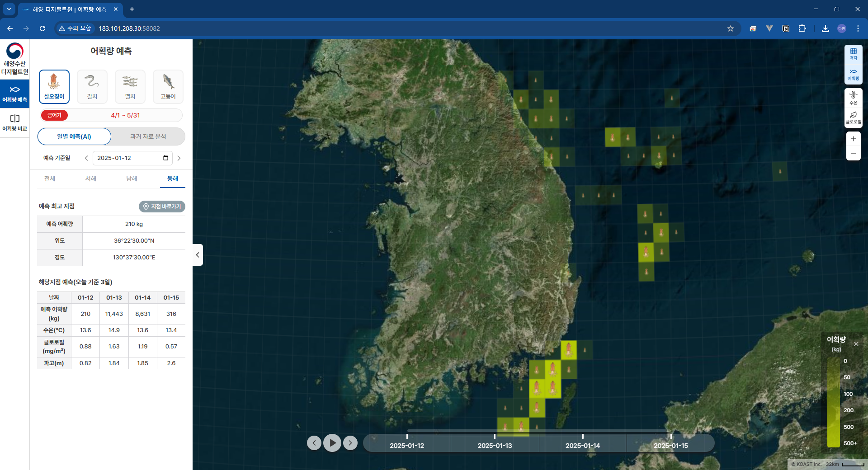The image size is (868, 470).
Task: Switch to 일별 예측(AI) mode
Action: tap(74, 136)
